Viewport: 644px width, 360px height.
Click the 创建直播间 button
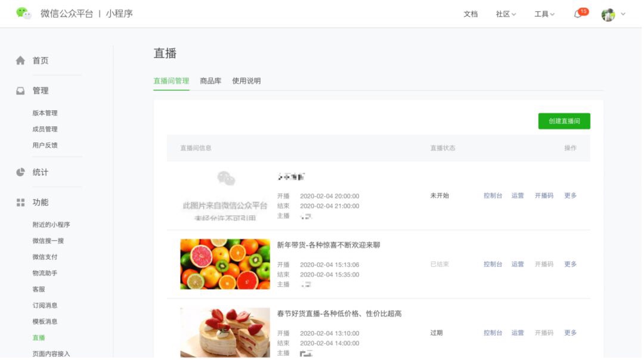[x=563, y=120]
